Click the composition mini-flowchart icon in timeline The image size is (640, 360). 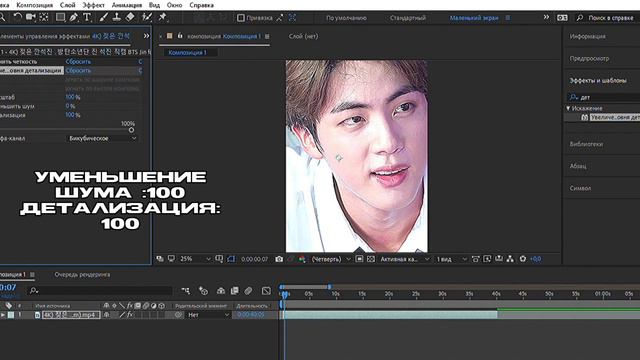tap(186, 291)
